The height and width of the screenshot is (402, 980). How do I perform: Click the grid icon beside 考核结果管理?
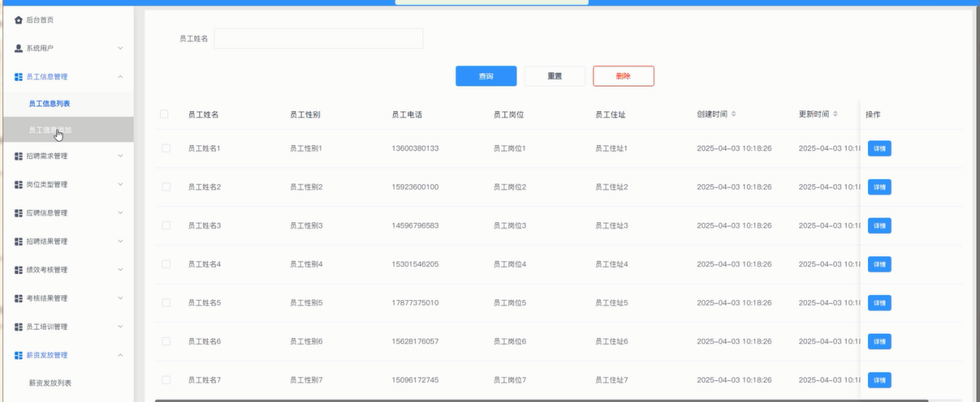pyautogui.click(x=19, y=299)
